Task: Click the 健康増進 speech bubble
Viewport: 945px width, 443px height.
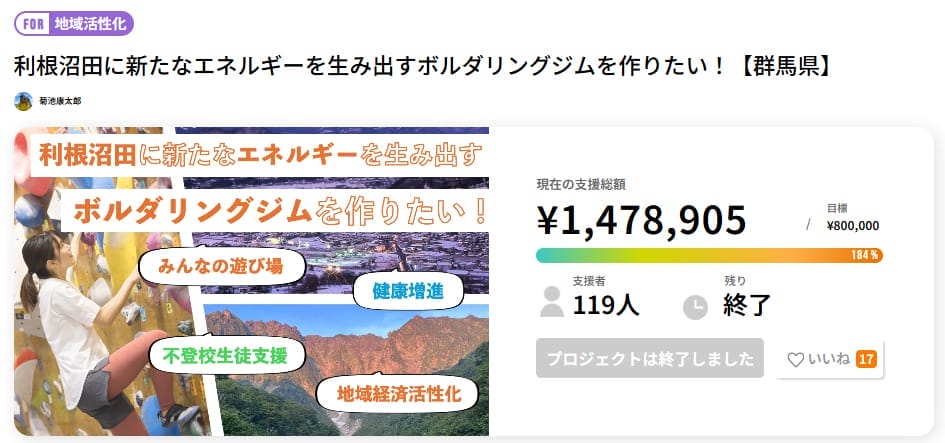Action: 397,292
